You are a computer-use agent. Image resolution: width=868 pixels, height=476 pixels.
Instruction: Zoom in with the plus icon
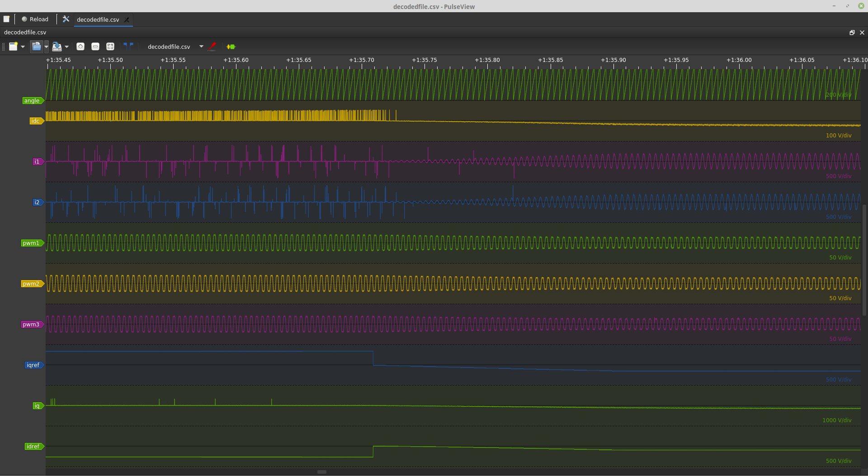point(80,47)
